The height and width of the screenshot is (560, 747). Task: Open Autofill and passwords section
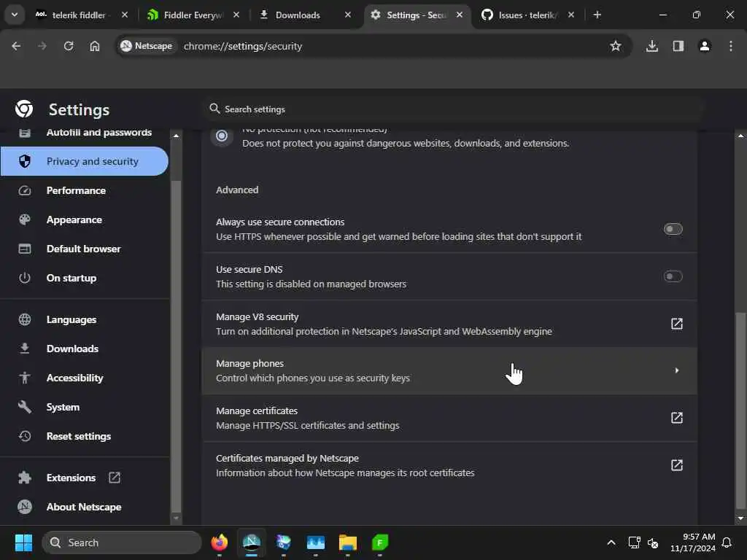(85, 133)
